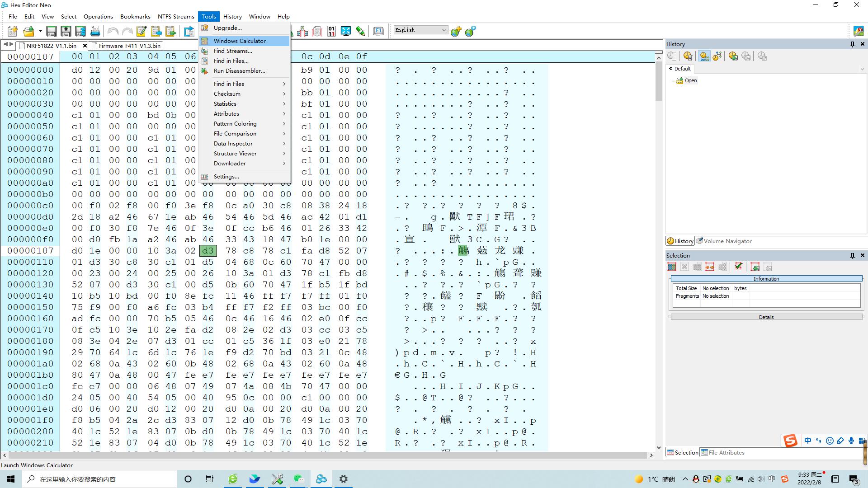Click the Save As floppy icon with asterisk
Viewport: 868px width, 488px height.
coord(66,31)
